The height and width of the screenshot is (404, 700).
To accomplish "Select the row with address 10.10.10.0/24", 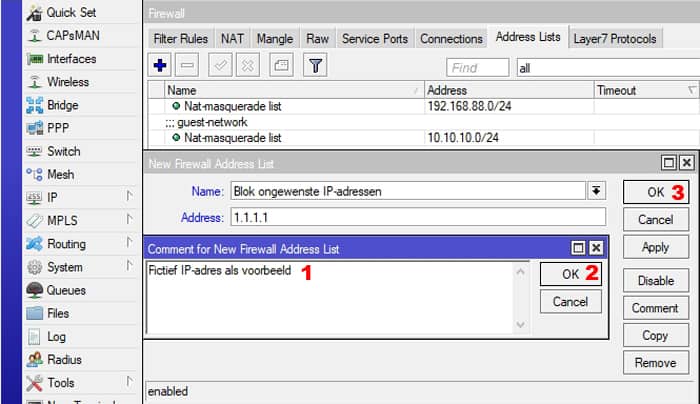I will point(424,138).
